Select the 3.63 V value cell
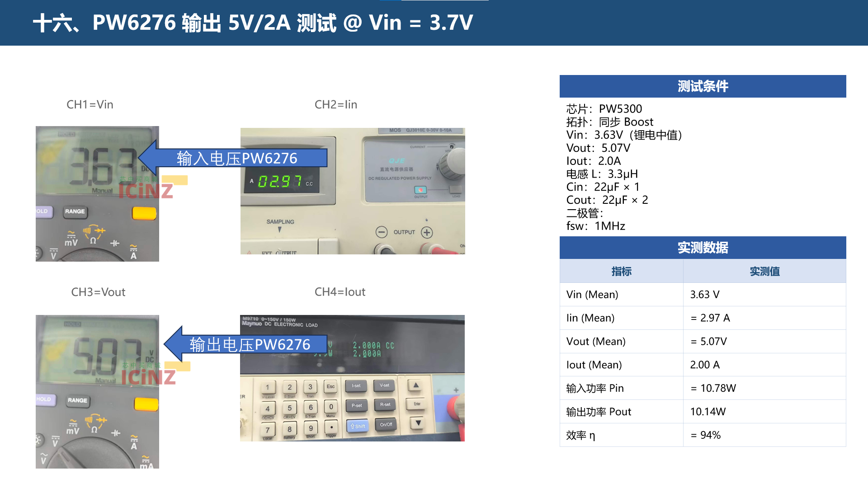 pos(764,295)
